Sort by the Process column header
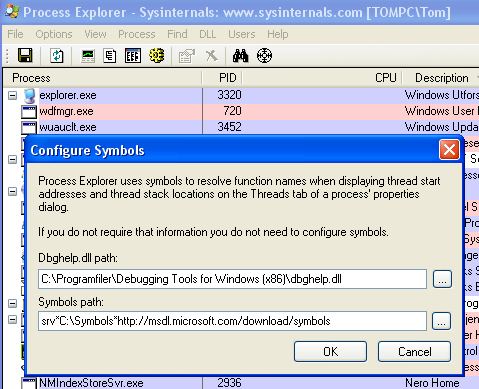Viewport: 479px width, 389px height. [x=103, y=78]
